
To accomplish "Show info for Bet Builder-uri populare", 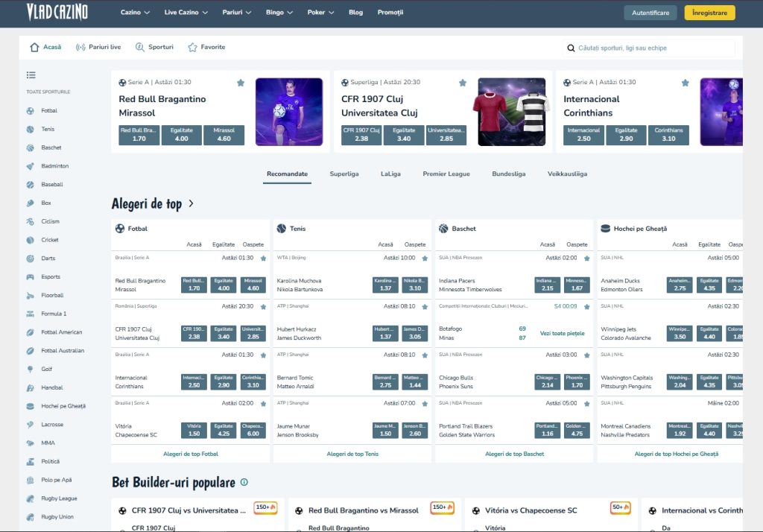I will point(244,482).
